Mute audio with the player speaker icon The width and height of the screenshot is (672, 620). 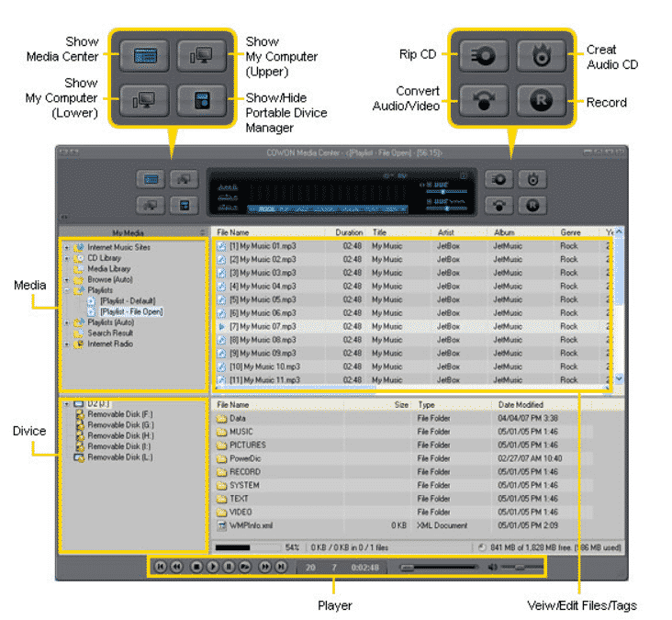(492, 568)
